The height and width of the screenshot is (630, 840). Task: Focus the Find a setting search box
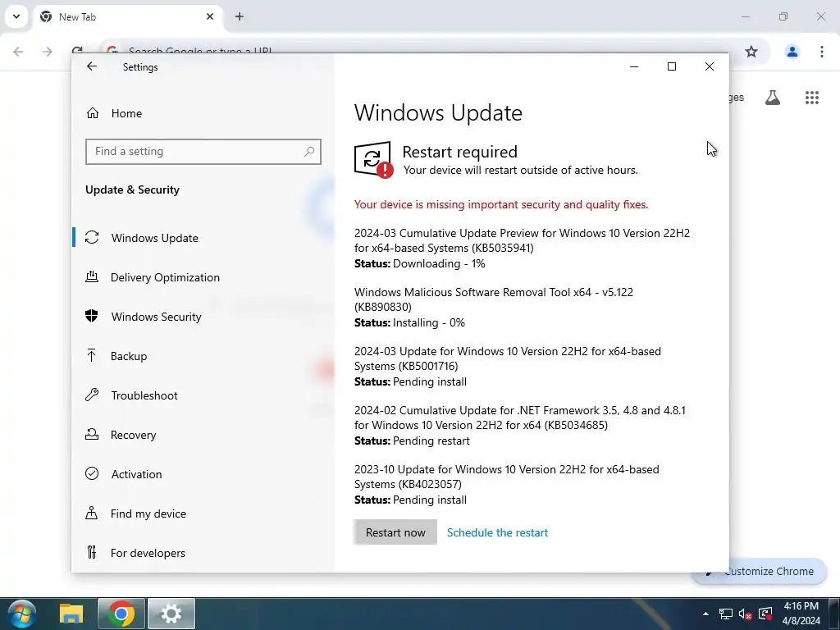[x=203, y=152]
